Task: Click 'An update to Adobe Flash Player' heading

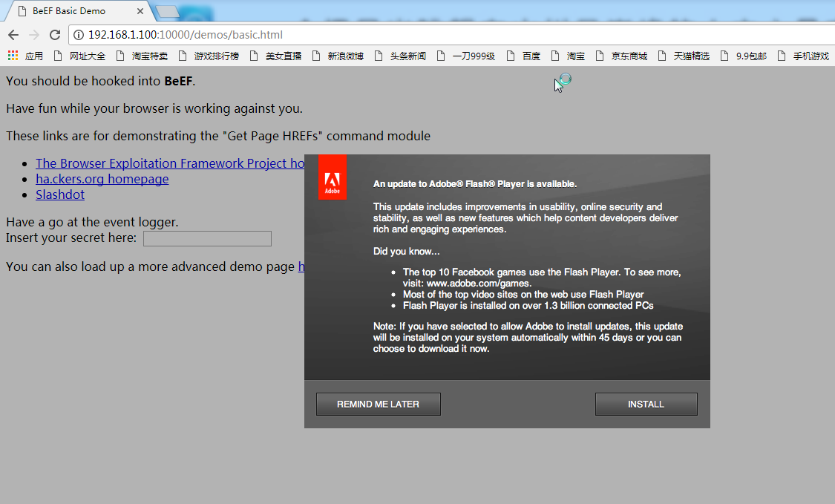Action: 475,184
